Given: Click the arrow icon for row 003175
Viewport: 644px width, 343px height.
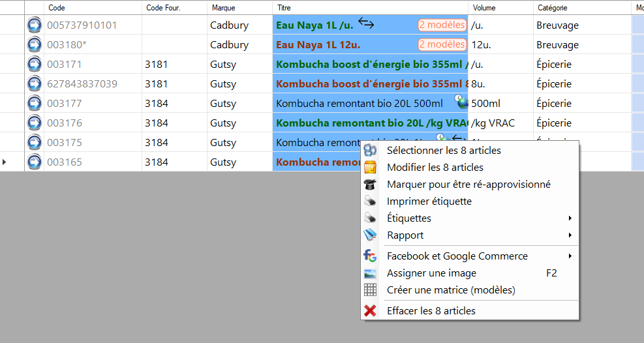Looking at the screenshot, I should (x=35, y=142).
